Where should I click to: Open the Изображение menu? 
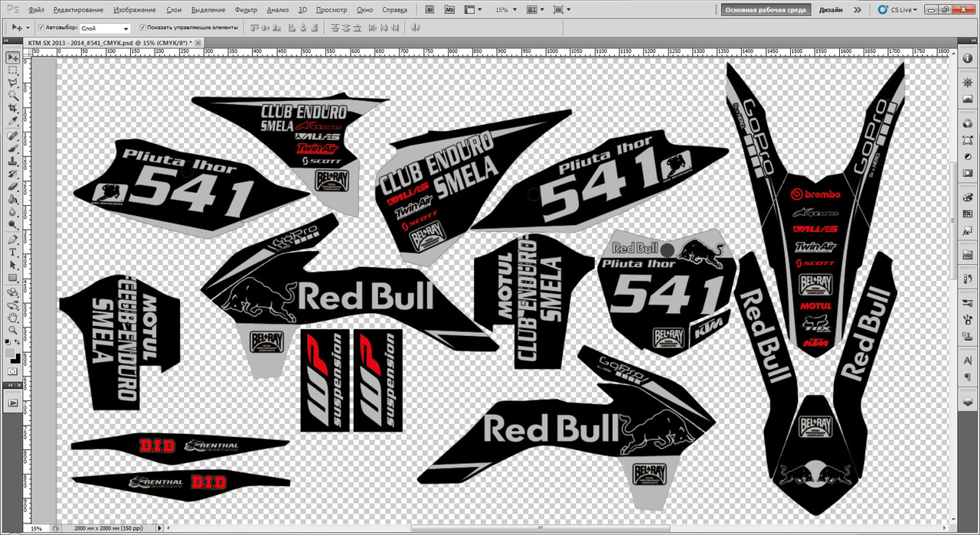(x=135, y=10)
